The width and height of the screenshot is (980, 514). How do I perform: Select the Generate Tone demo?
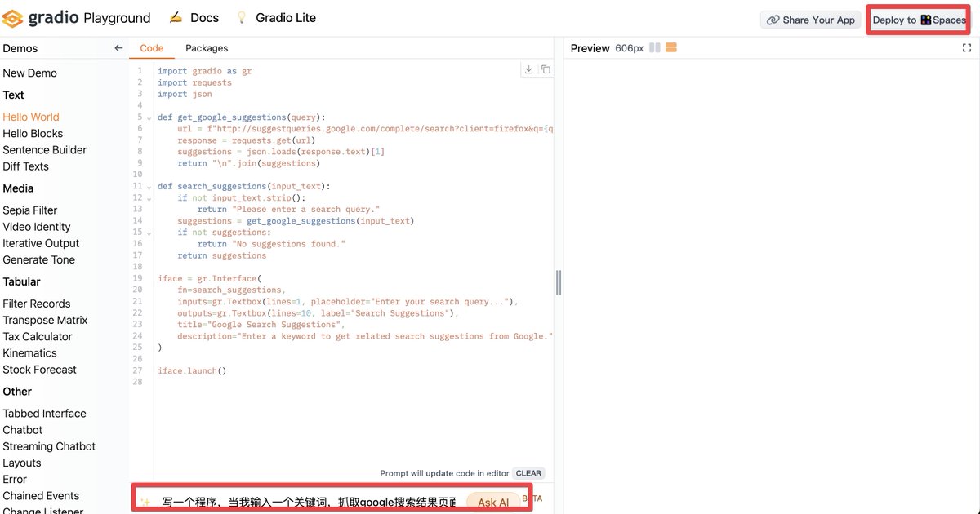pyautogui.click(x=38, y=259)
